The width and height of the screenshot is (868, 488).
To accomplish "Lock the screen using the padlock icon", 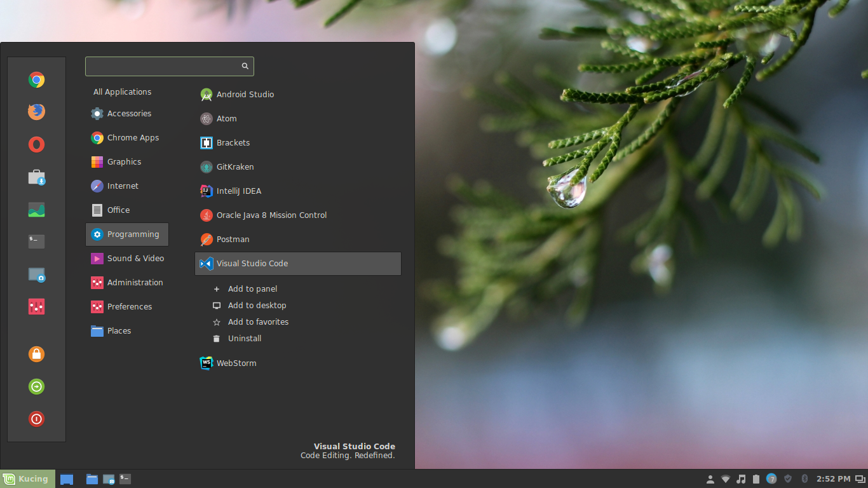I will (36, 355).
